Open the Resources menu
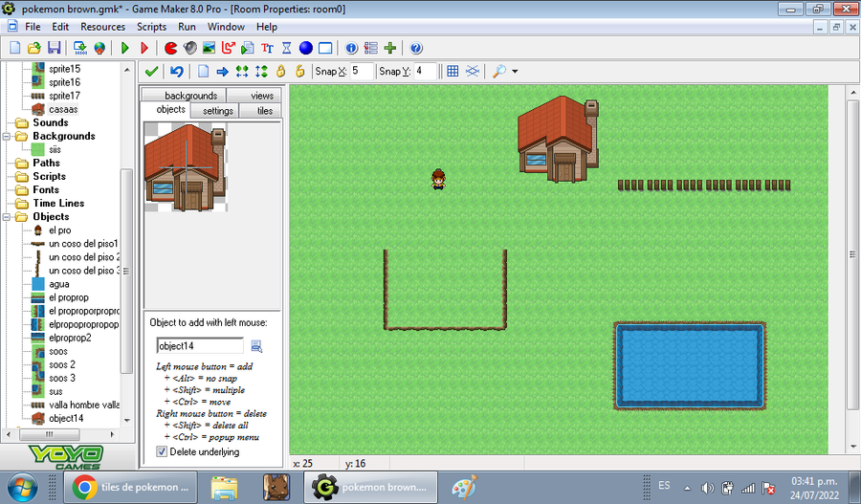The width and height of the screenshot is (861, 504). (x=102, y=27)
